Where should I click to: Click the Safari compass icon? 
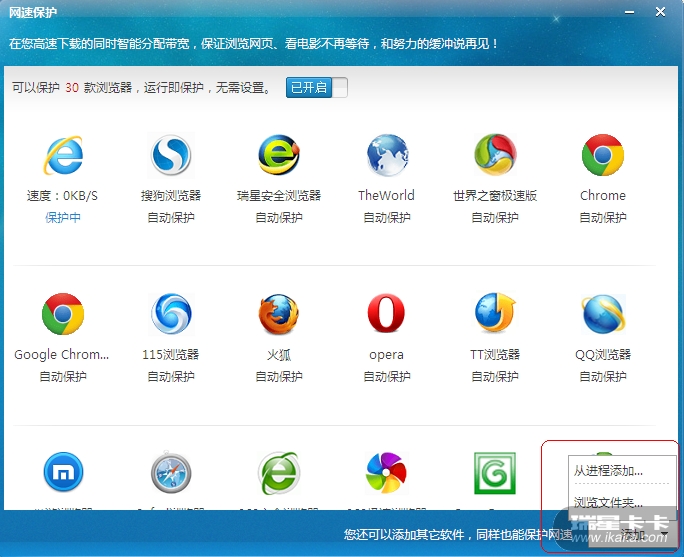171,472
